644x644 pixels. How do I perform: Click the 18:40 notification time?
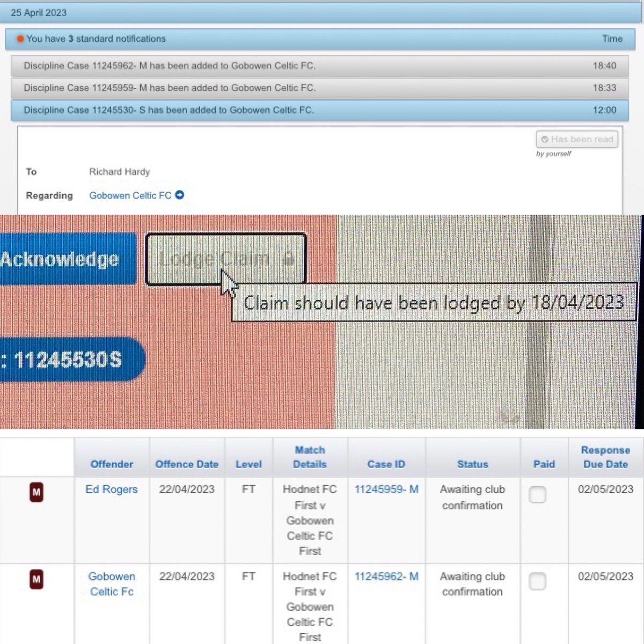[x=604, y=66]
